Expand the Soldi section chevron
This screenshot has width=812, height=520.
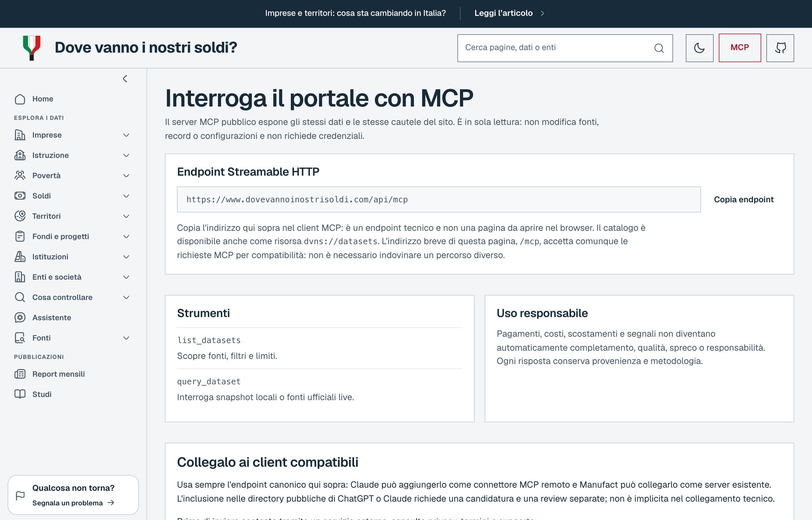point(126,196)
